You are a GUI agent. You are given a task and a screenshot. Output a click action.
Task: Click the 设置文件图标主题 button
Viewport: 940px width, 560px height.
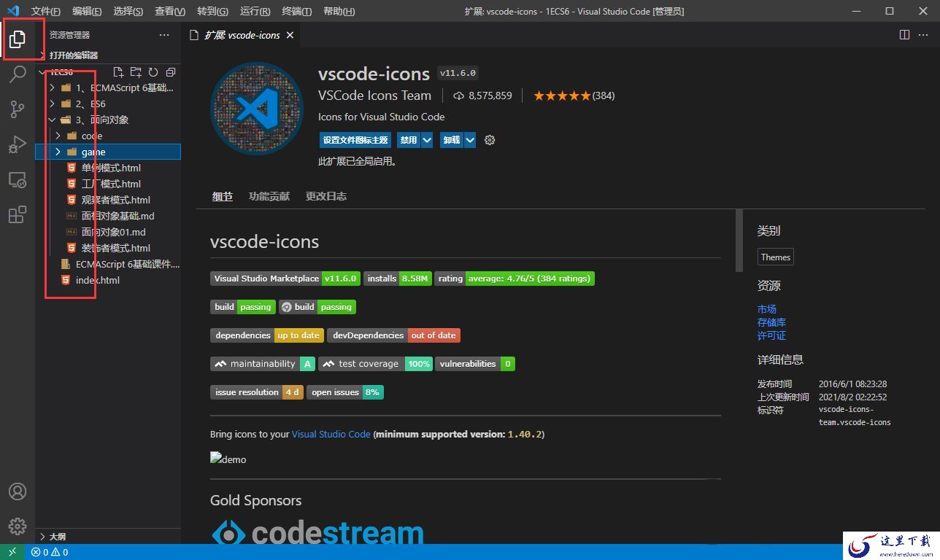(x=355, y=140)
